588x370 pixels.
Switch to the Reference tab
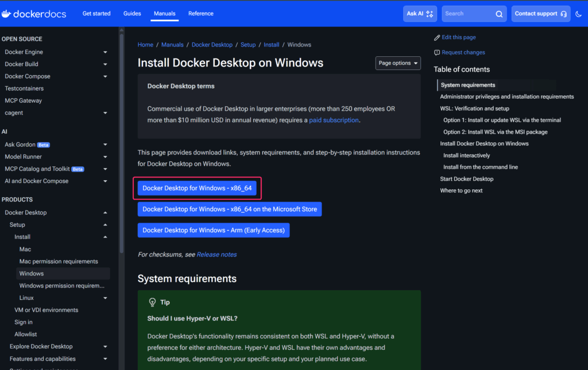[200, 14]
